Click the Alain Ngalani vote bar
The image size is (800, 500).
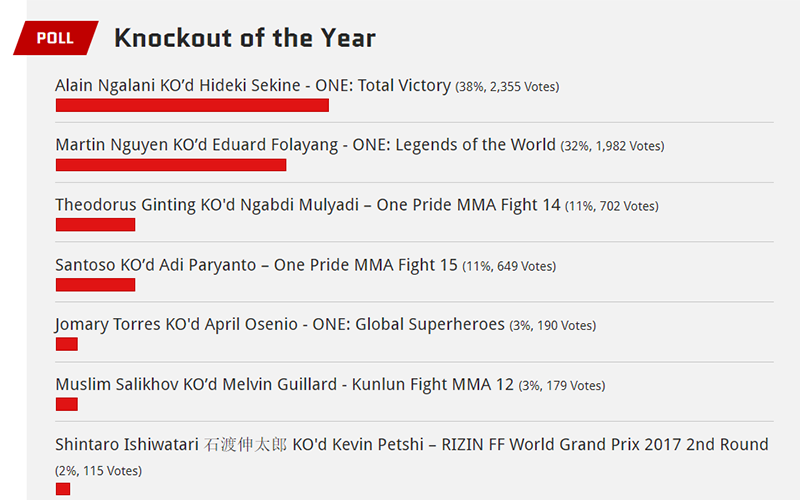pyautogui.click(x=192, y=106)
